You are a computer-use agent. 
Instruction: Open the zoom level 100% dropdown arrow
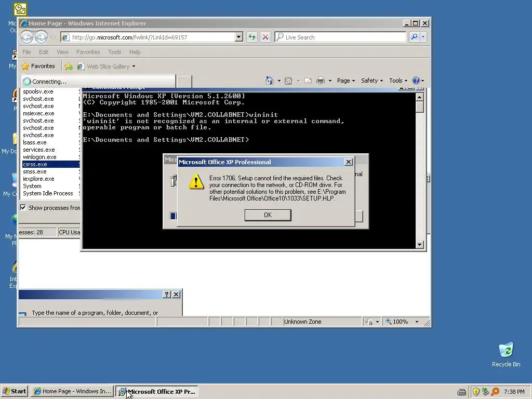click(x=417, y=322)
